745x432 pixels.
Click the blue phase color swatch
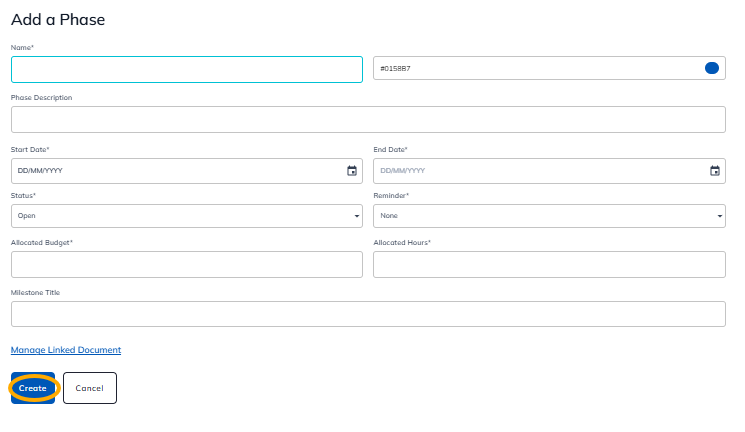(712, 68)
